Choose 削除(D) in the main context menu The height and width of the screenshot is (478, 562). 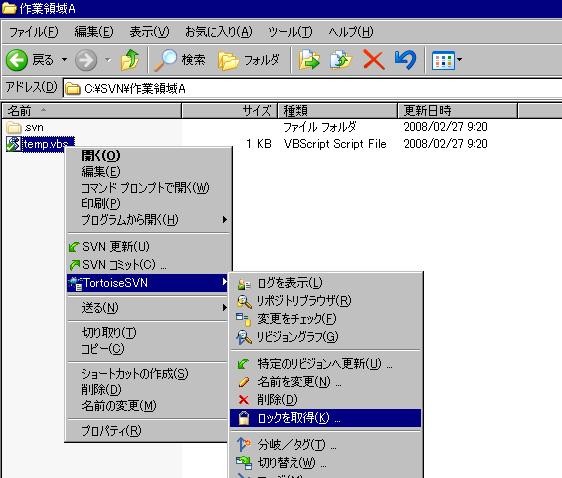[x=148, y=390]
